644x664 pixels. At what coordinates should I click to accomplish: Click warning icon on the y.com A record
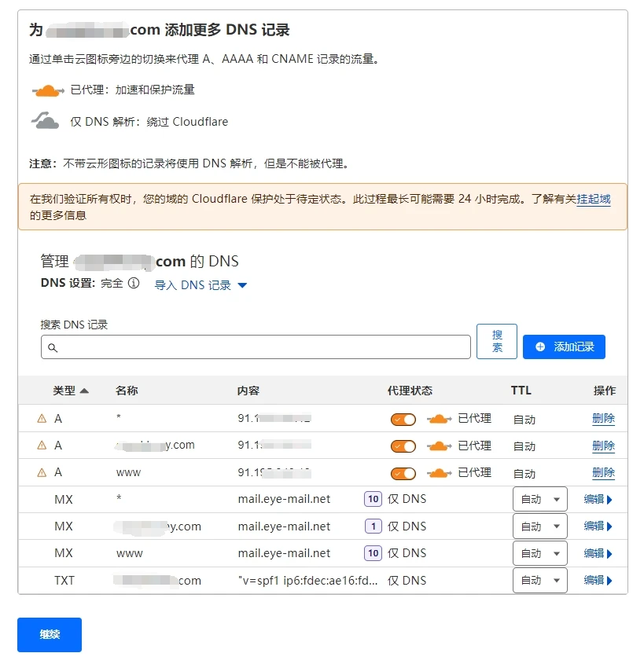pyautogui.click(x=42, y=445)
